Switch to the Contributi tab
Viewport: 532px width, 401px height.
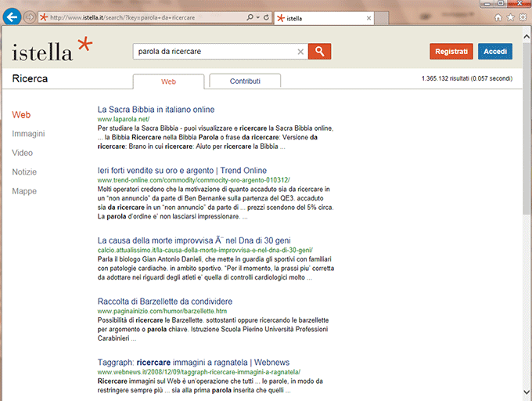pos(245,81)
